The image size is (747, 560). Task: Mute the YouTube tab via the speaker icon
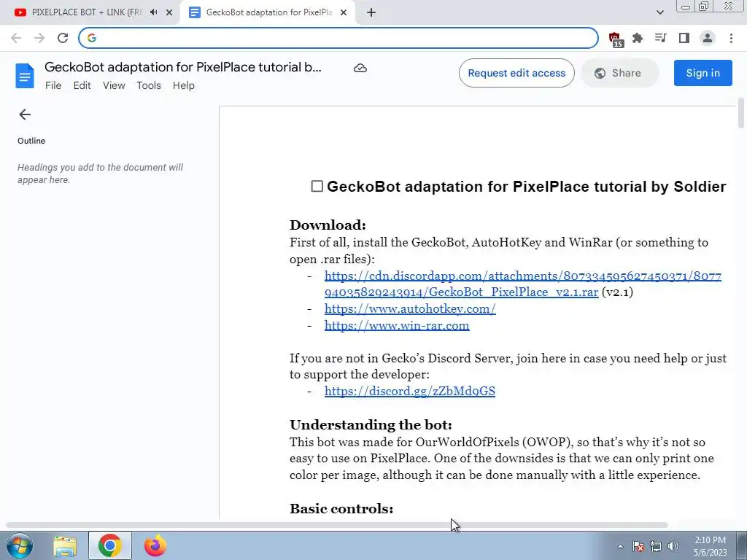pos(153,12)
